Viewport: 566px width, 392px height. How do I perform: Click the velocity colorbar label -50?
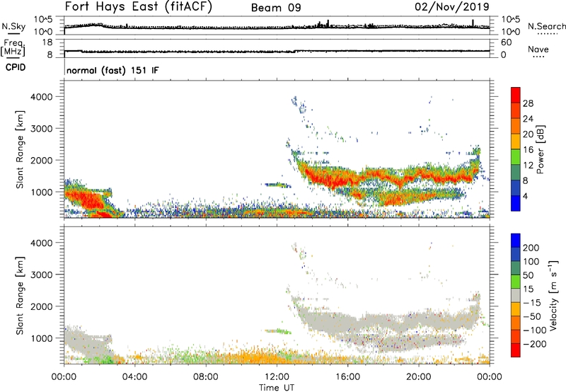(x=532, y=316)
